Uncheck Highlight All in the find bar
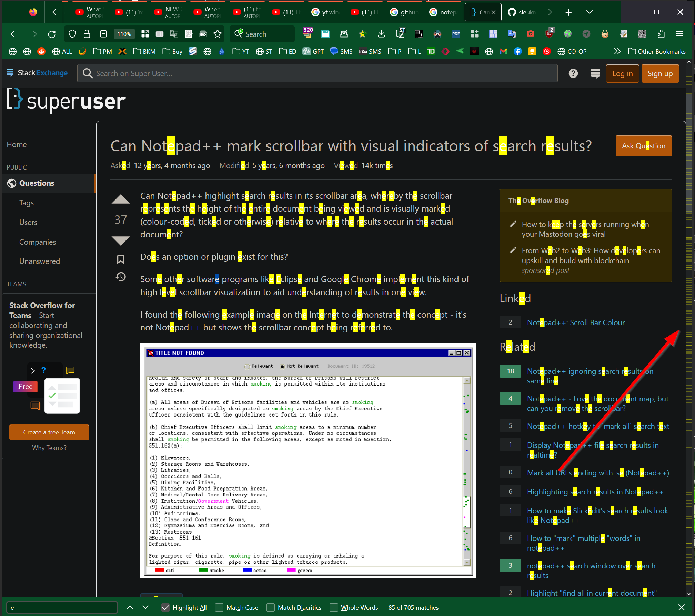 [x=165, y=607]
